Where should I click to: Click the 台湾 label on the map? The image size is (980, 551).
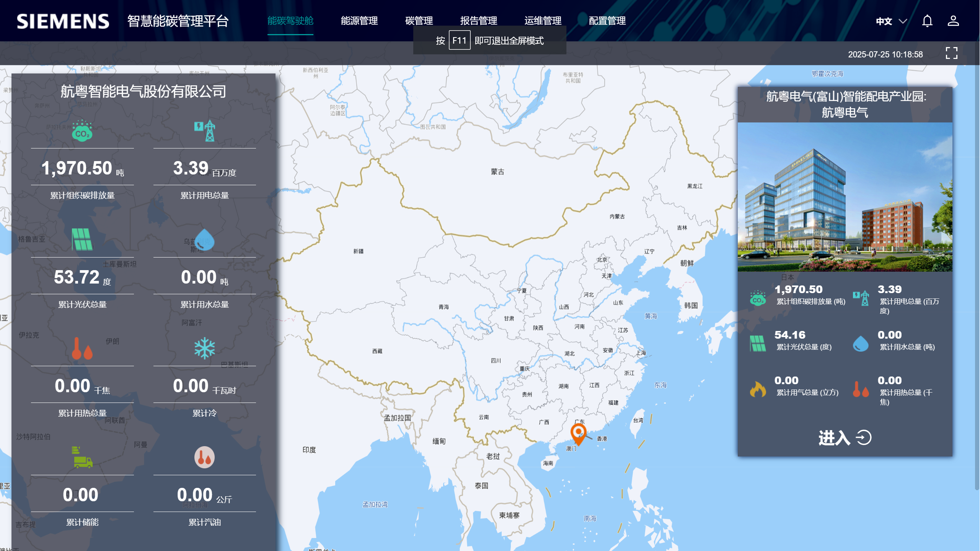point(638,421)
